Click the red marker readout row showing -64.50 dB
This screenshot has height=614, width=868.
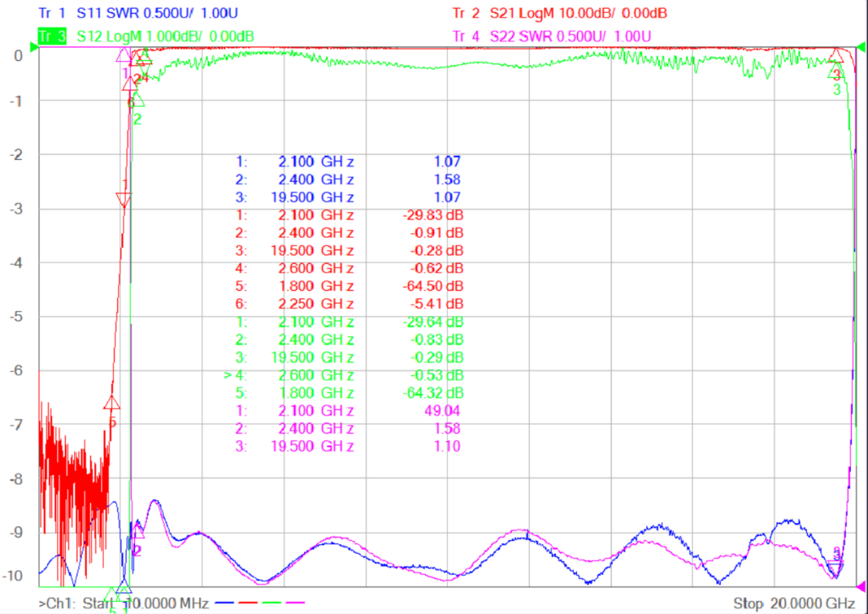(x=350, y=285)
